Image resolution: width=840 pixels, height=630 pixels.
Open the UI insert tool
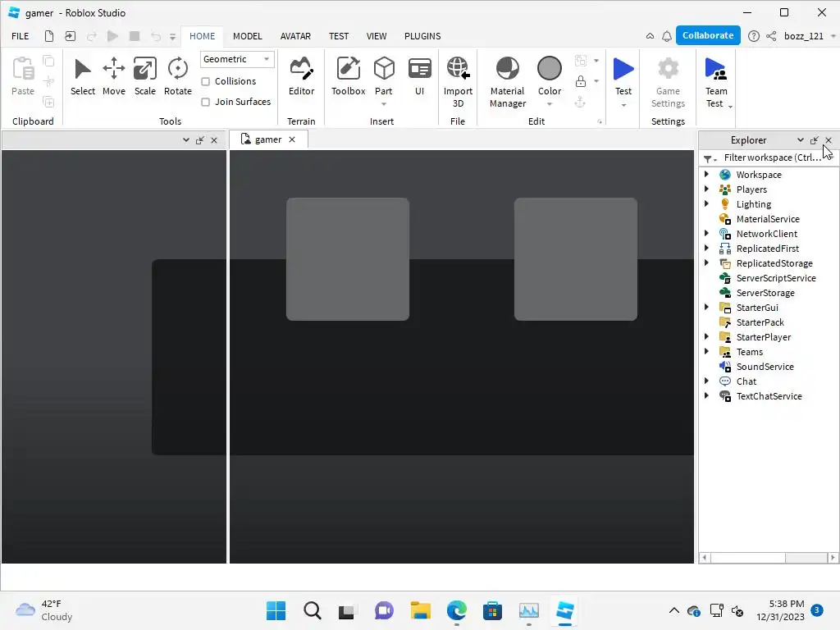click(x=419, y=76)
